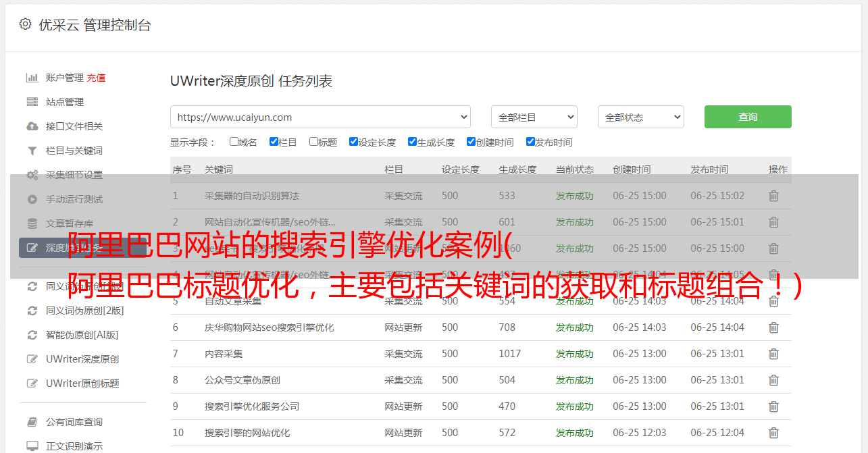868x453 pixels.
Task: Click the red 充值 link
Action: tap(96, 78)
